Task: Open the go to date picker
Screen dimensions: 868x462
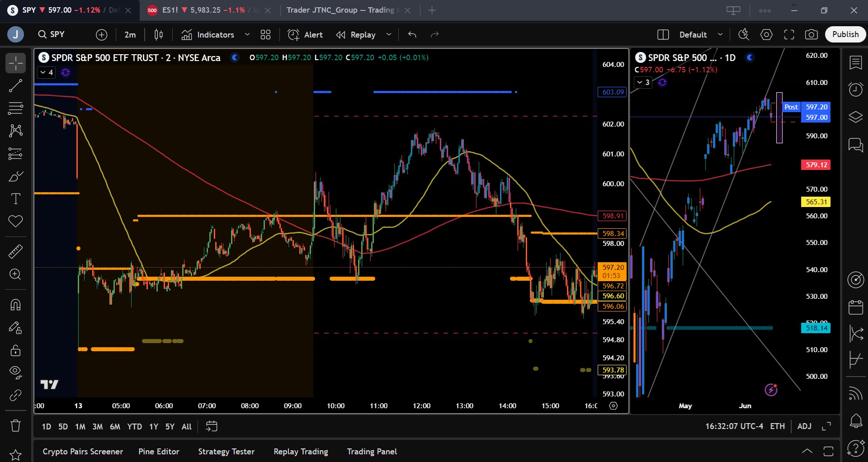Action: [212, 426]
